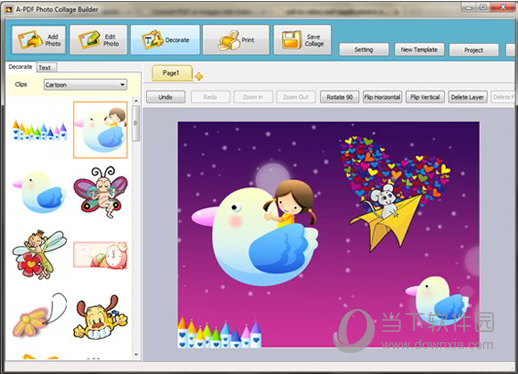The height and width of the screenshot is (374, 518).
Task: Open the Edit Photo tool
Action: pyautogui.click(x=98, y=40)
